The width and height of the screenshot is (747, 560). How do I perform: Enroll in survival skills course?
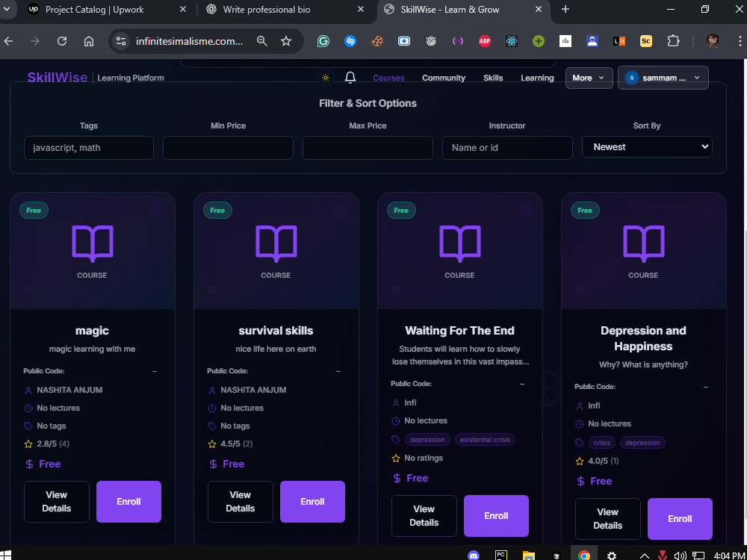tap(312, 502)
